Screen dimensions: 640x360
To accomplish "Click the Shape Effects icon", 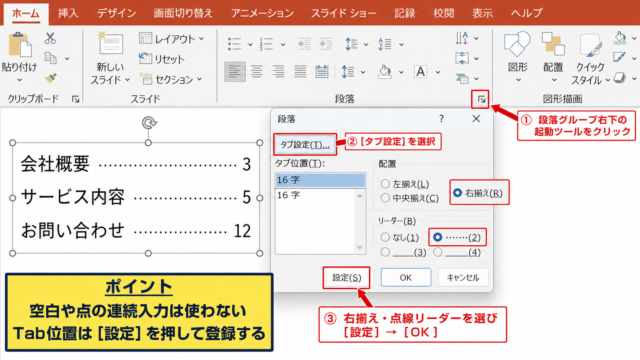I will [x=620, y=77].
